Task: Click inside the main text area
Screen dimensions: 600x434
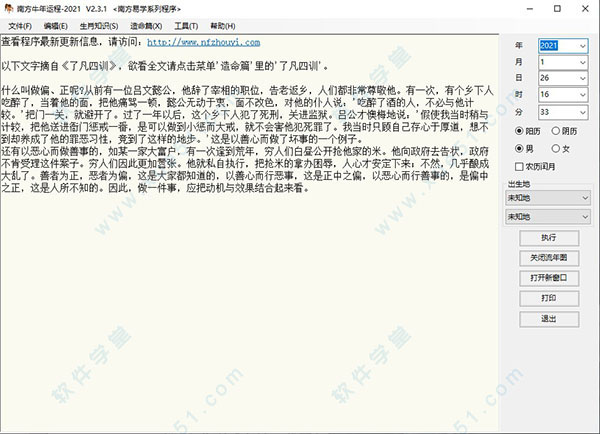Action: coord(250,300)
